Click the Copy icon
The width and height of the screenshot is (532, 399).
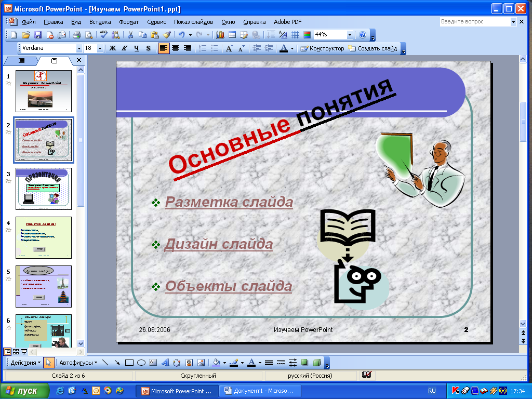click(x=142, y=35)
